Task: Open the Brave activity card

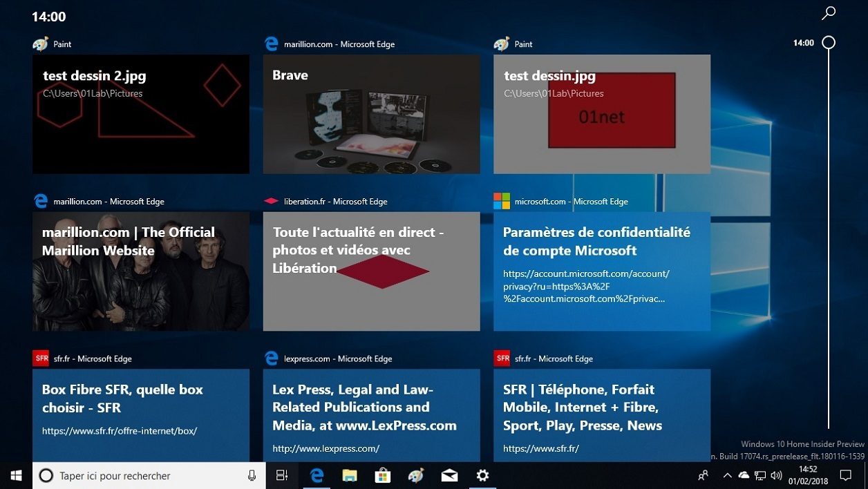Action: coord(371,114)
